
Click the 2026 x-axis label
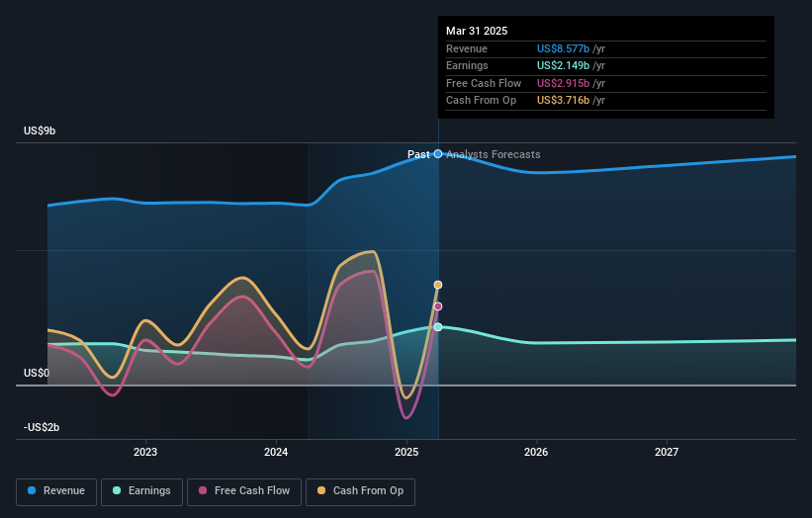click(x=536, y=452)
